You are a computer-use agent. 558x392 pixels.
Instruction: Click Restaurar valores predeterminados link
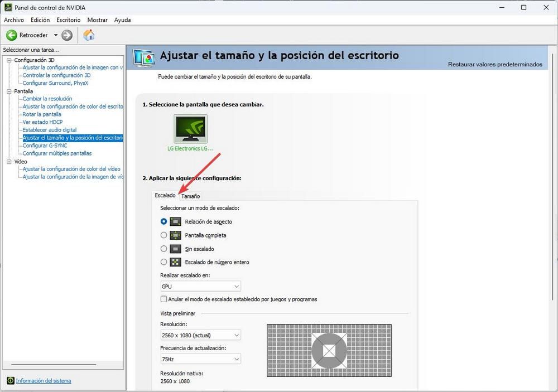pos(495,64)
